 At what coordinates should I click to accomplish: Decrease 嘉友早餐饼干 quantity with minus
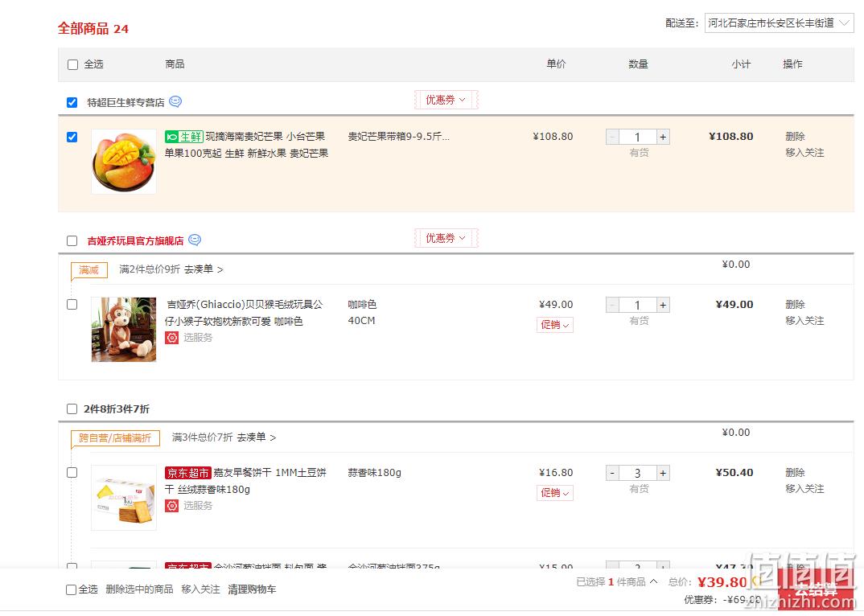tap(612, 474)
